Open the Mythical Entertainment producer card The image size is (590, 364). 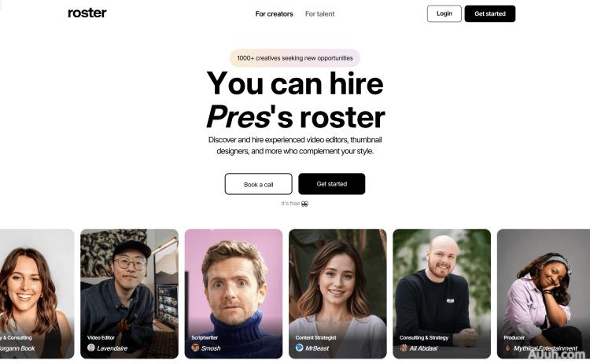pos(544,294)
